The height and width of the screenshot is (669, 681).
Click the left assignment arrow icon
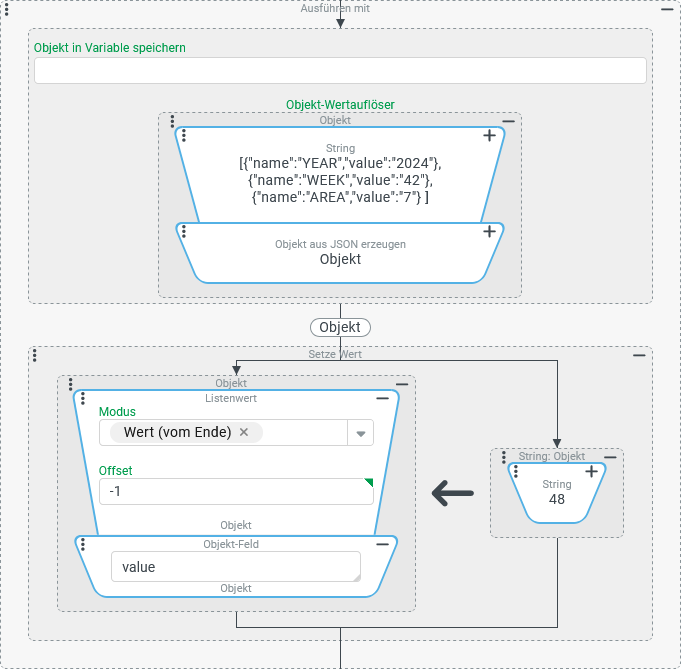pyautogui.click(x=452, y=492)
